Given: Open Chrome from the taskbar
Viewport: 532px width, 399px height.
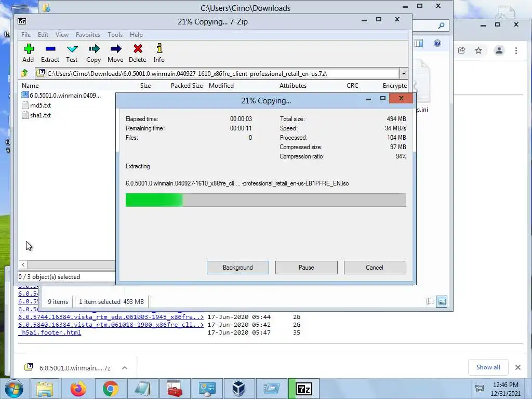Looking at the screenshot, I should coord(110,389).
